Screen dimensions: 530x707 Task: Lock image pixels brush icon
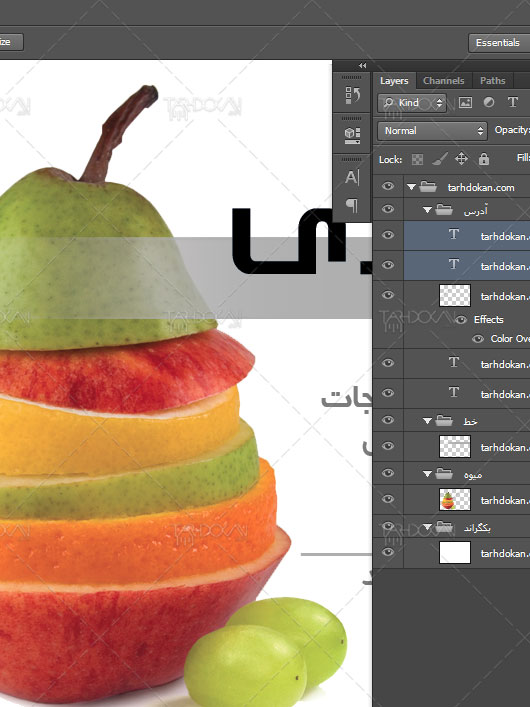440,159
